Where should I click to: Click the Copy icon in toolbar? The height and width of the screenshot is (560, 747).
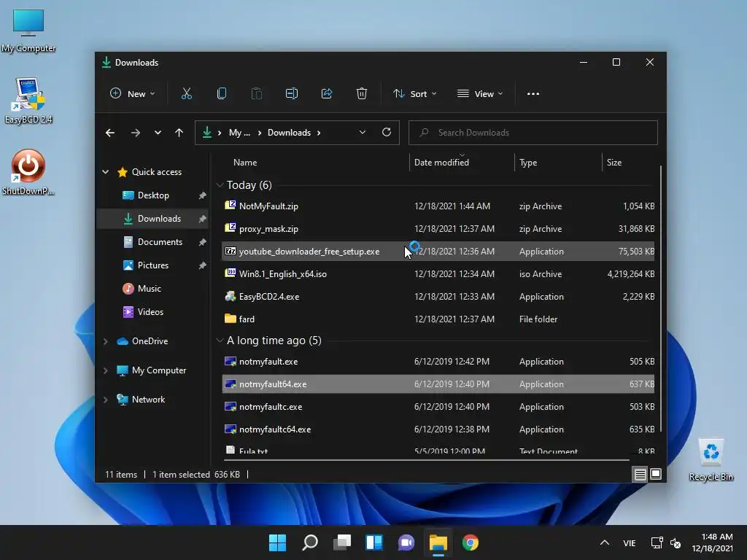coord(222,94)
